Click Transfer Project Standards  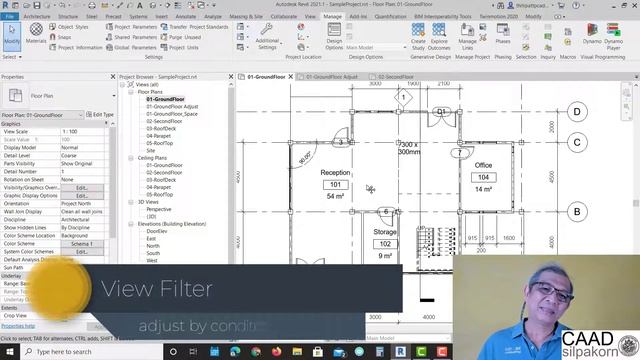[194, 27]
